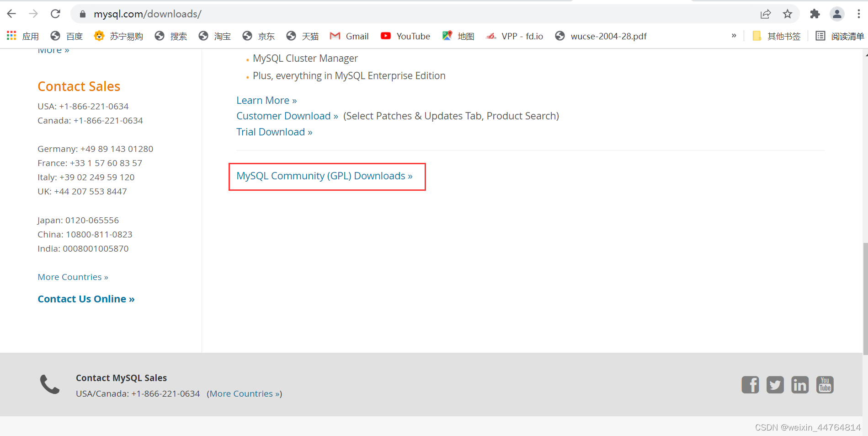
Task: Click the sidebar More Countries link
Action: click(x=73, y=277)
